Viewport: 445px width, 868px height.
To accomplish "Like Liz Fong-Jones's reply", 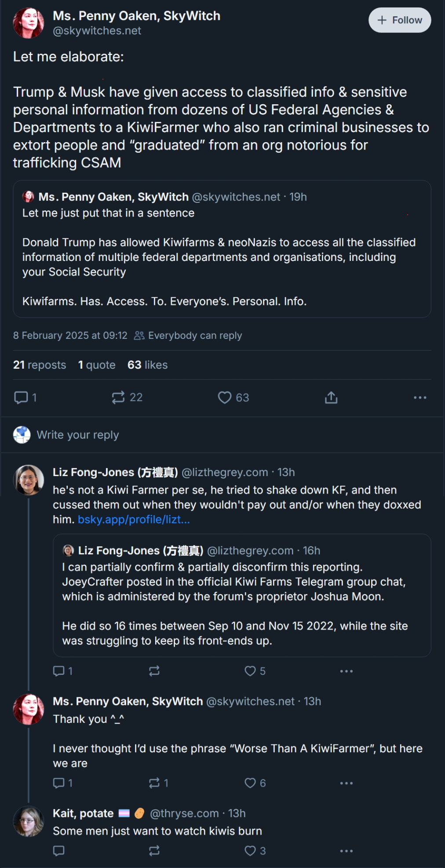I will click(250, 671).
